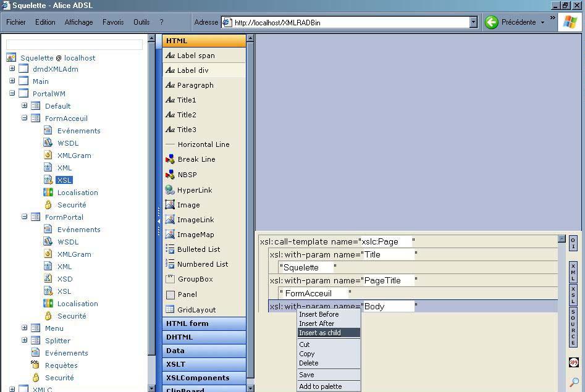Open the XSLT palette section

pos(175,364)
